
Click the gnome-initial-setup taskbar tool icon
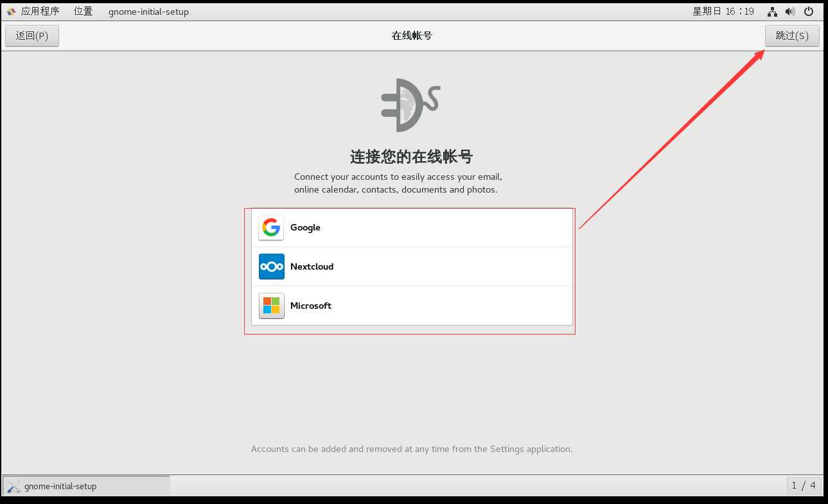15,486
